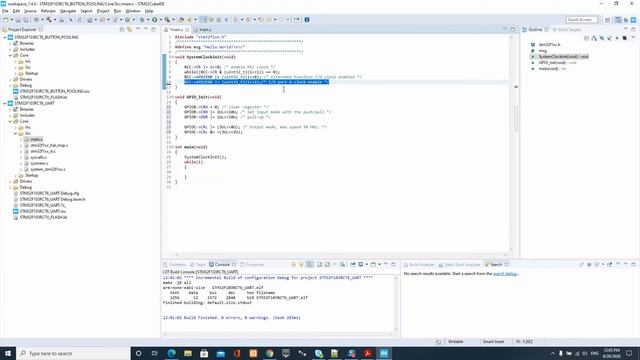Click the C/C++ perspective icon at top right
Image resolution: width=640 pixels, height=360 pixels.
click(x=618, y=20)
